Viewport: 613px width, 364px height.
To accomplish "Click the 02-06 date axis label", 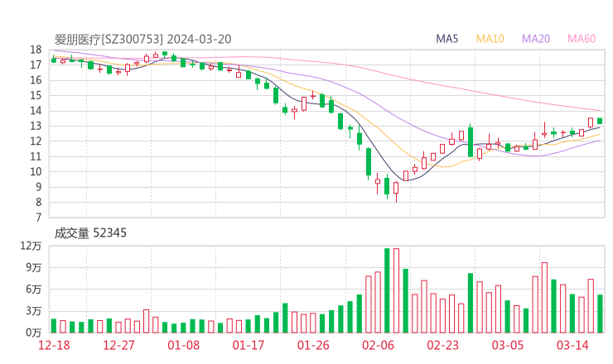I will tap(378, 345).
